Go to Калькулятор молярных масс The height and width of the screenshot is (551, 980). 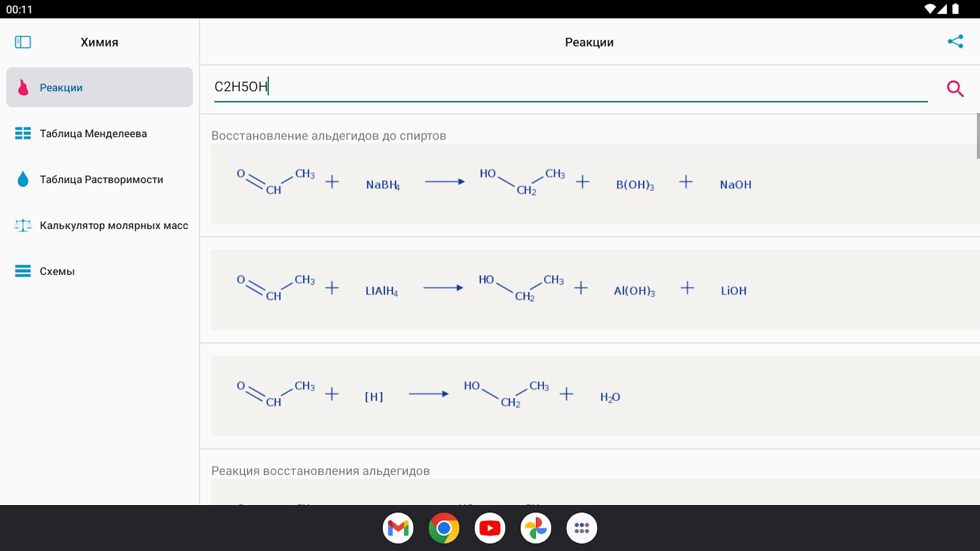113,225
